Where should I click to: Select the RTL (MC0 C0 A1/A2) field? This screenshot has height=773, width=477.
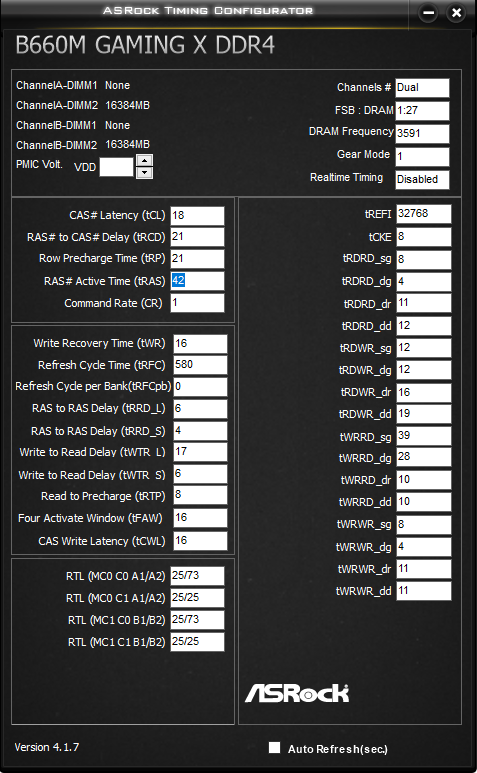pyautogui.click(x=197, y=576)
